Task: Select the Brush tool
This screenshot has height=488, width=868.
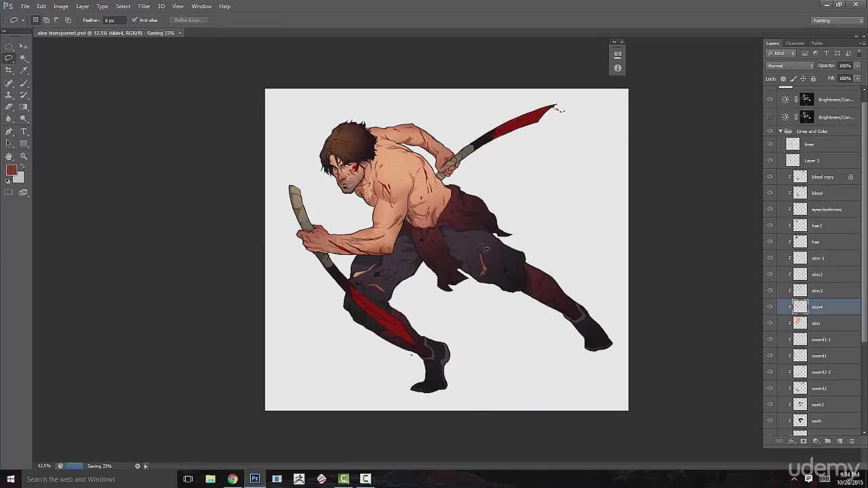Action: point(24,83)
